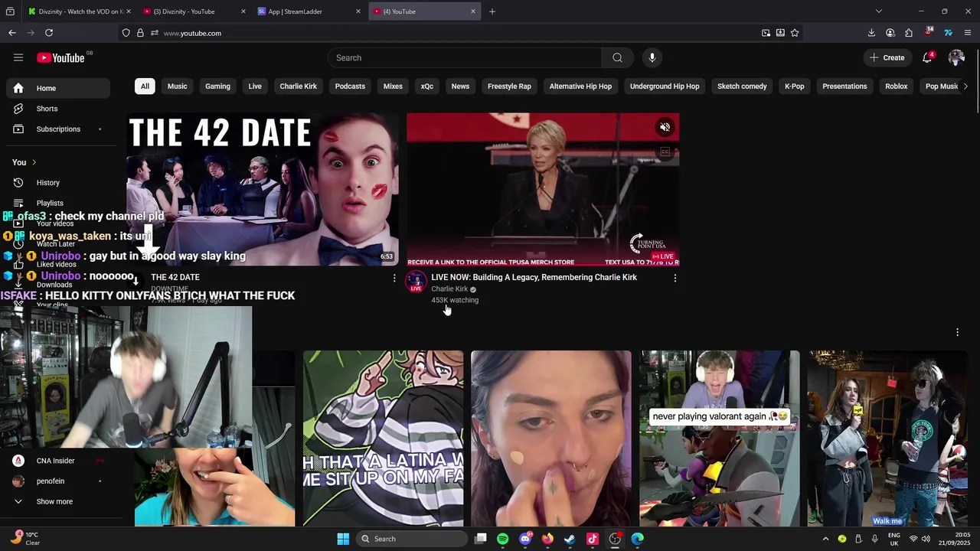Open the 7TV extension icon
Screen dimensions: 980x551
[x=948, y=33]
